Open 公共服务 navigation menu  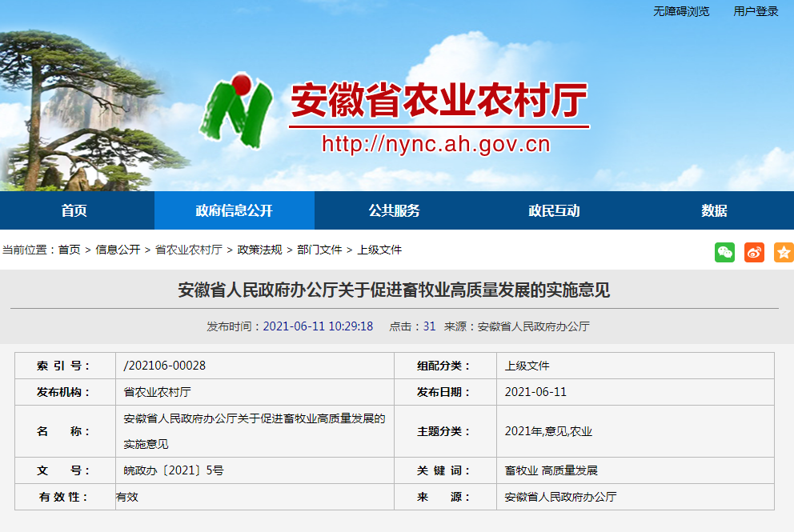coord(394,210)
